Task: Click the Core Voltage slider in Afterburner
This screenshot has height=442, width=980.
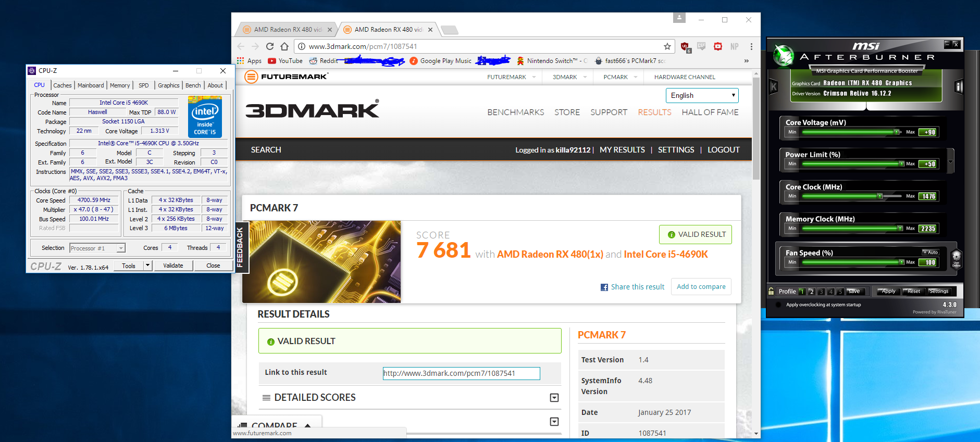Action: click(x=852, y=132)
